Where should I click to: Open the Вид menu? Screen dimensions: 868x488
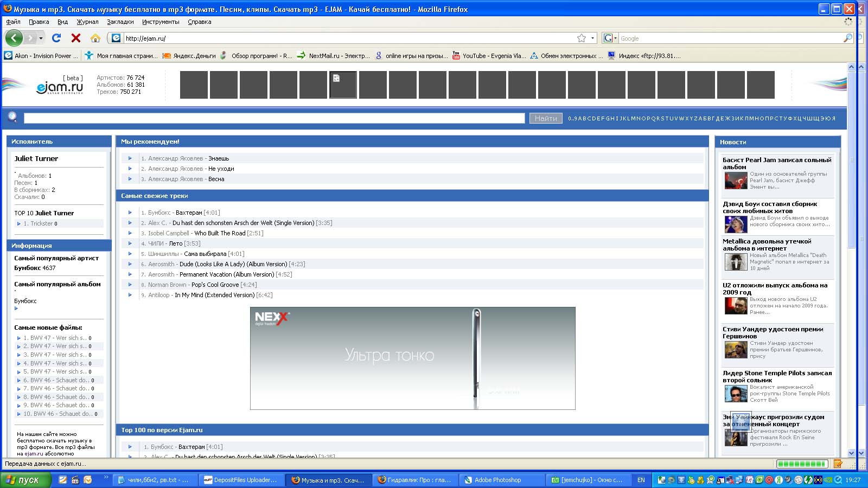[x=63, y=22]
